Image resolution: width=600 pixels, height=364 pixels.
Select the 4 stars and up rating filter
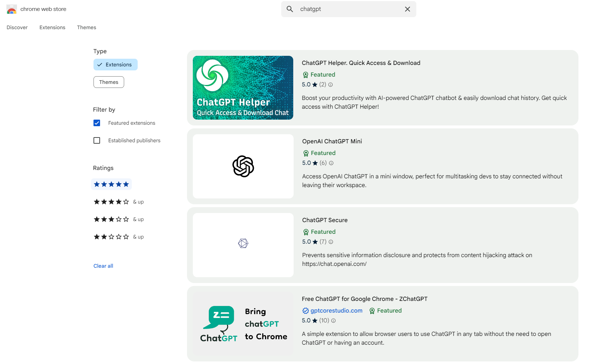pos(111,202)
